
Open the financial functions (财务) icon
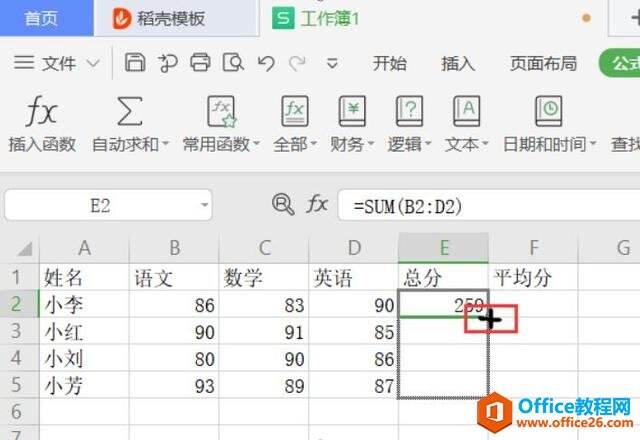[x=352, y=111]
